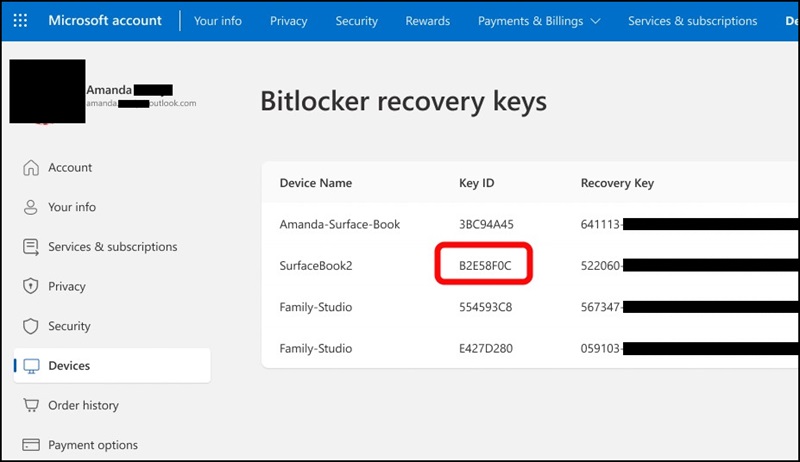The width and height of the screenshot is (800, 462).
Task: Click recovery key starting with 059103
Action: coord(690,348)
